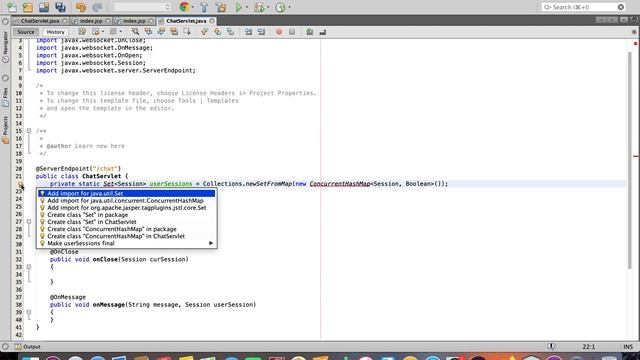Click the Uncomment code icon
Screen dimensions: 640x360
coord(323,32)
